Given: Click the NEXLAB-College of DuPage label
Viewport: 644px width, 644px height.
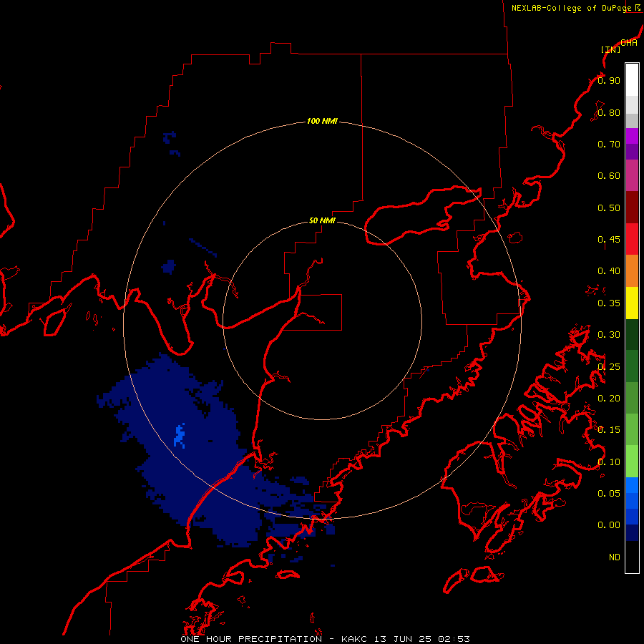Looking at the screenshot, I should point(571,8).
